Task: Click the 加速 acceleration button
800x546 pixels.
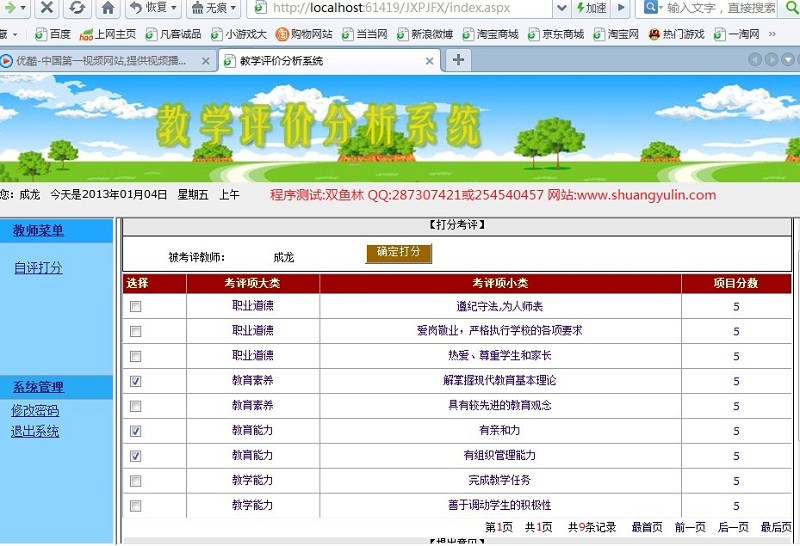Action: (x=591, y=8)
